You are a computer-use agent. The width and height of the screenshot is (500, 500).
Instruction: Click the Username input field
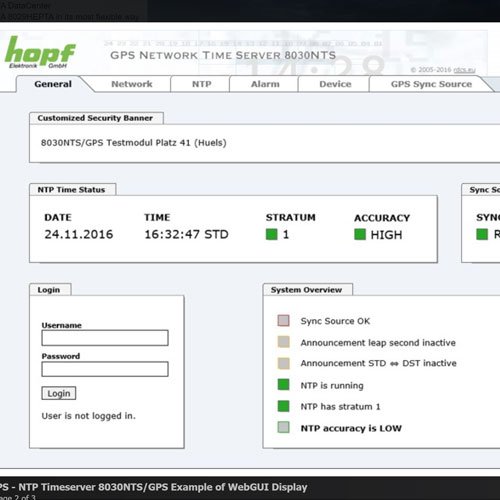point(105,338)
